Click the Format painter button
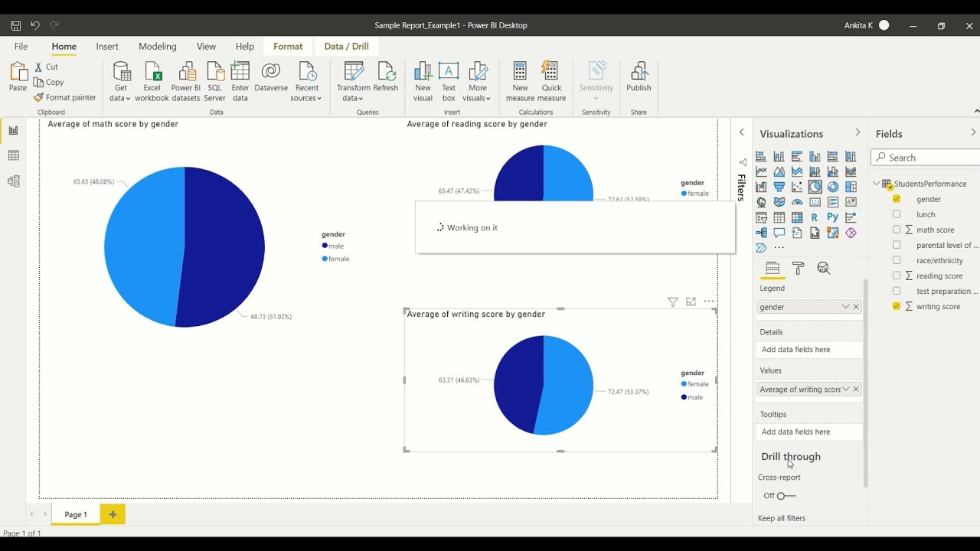Image resolution: width=980 pixels, height=551 pixels. click(x=65, y=97)
